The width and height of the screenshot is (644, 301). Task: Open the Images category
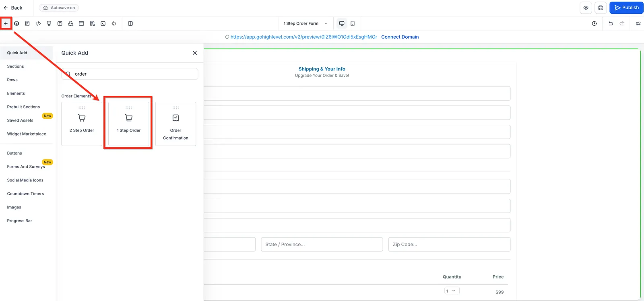click(14, 207)
